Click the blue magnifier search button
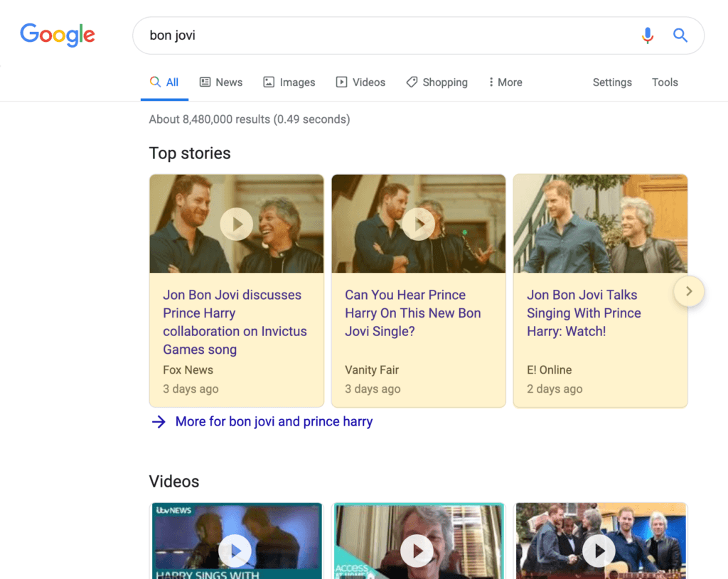728x579 pixels. (680, 36)
